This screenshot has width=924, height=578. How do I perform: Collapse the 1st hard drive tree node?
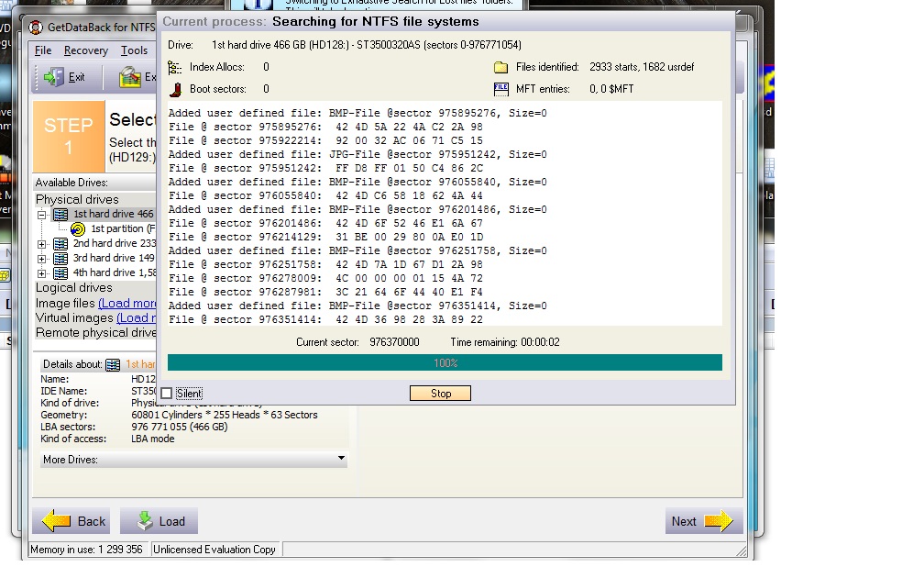(42, 215)
